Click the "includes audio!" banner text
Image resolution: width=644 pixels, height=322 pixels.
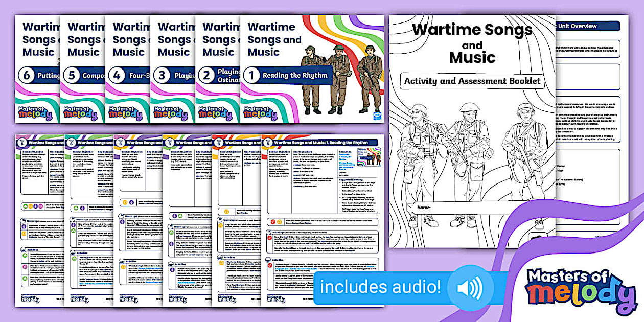coord(380,287)
